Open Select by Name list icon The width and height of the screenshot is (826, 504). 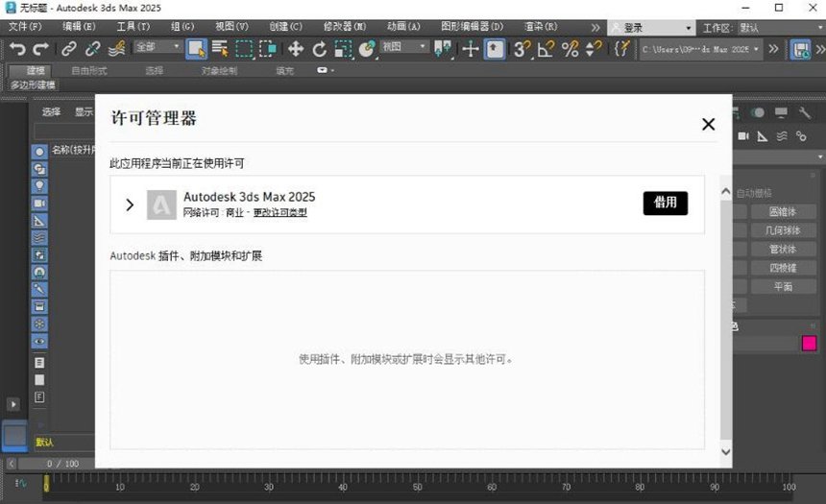coord(220,49)
